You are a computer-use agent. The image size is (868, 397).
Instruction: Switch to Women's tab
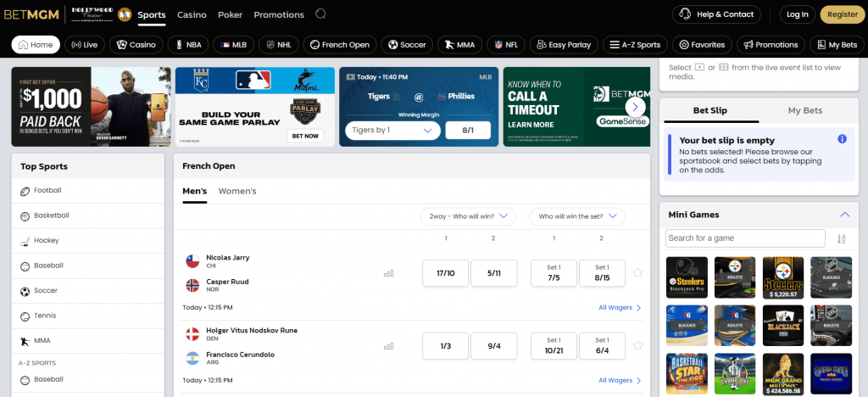pos(237,191)
